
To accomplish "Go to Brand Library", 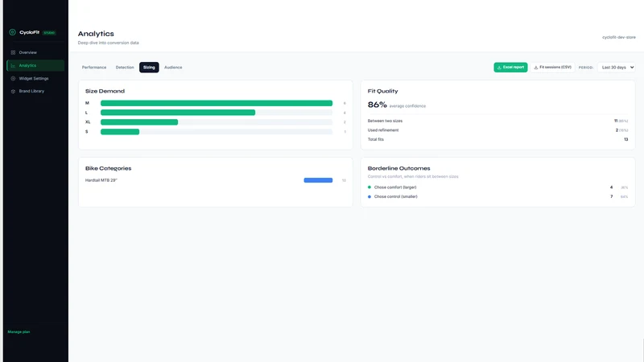I will (x=35, y=91).
